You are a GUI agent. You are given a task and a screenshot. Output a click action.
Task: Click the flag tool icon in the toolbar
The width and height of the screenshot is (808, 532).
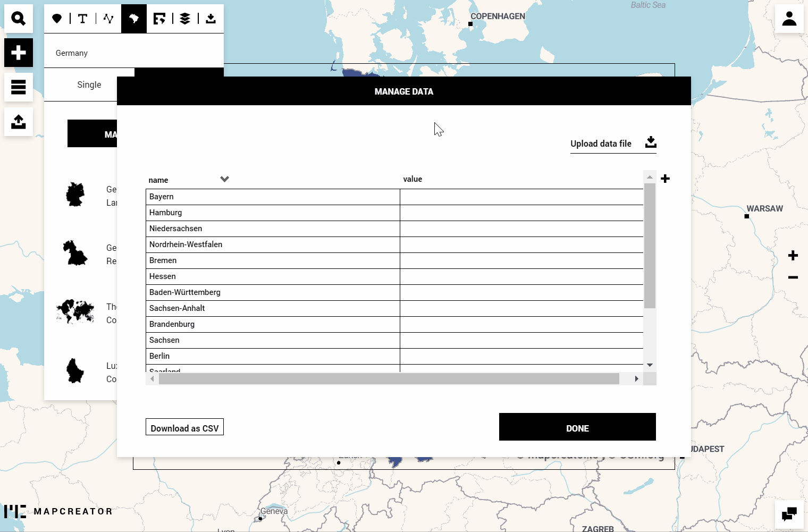point(159,18)
